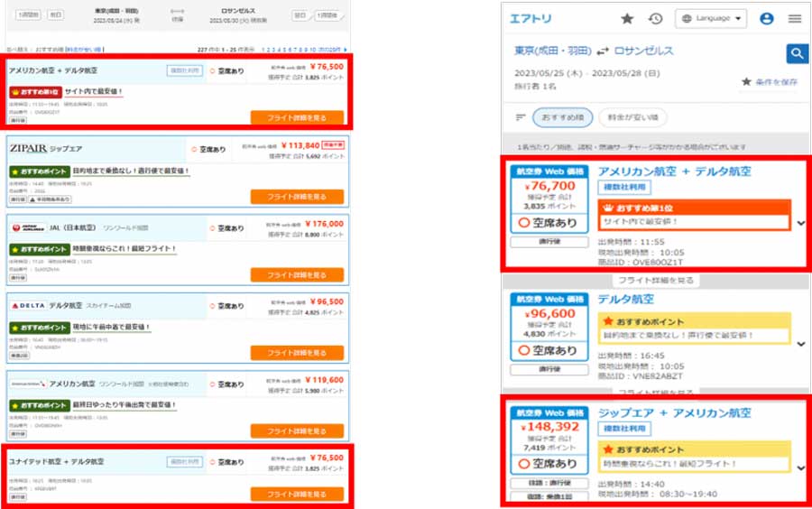The height and width of the screenshot is (509, 812).
Task: Click crown おすすめ第1位 badge in desktop card
Action: coord(36,92)
